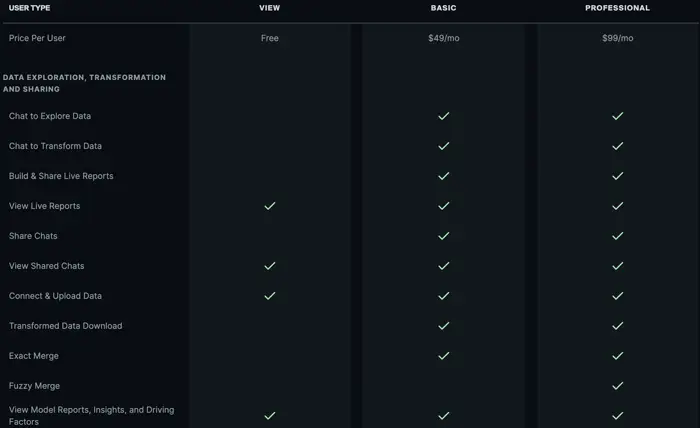Select the PROFESSIONAL column header
Screen dimensions: 700x428
point(617,8)
